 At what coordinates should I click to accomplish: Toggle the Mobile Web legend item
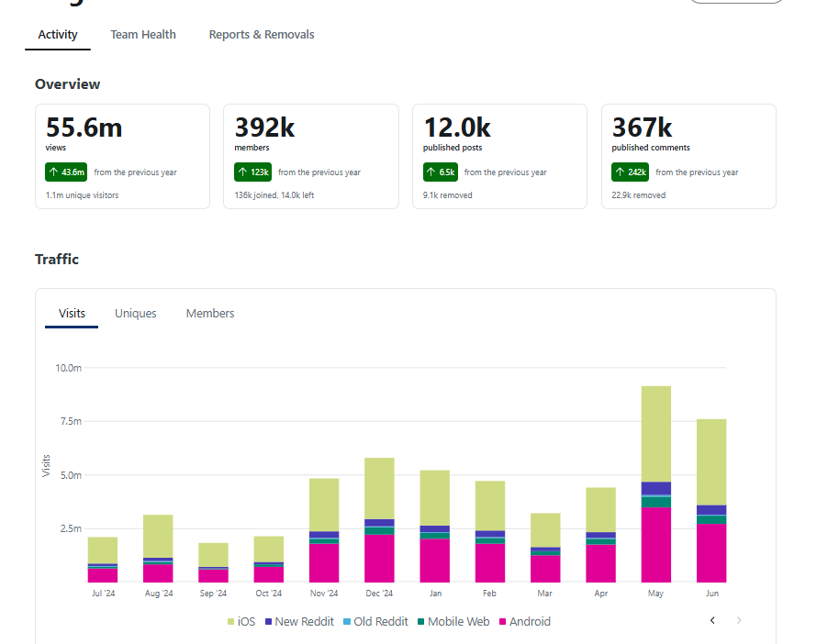coord(453,622)
